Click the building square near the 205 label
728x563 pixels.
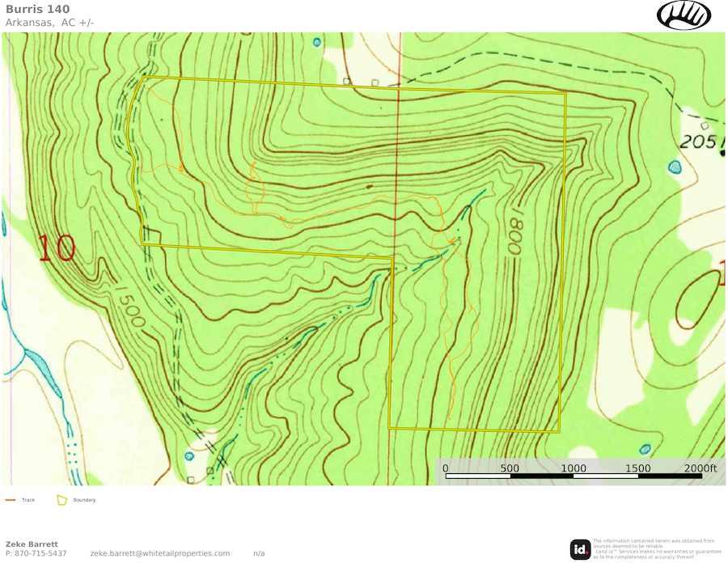click(x=704, y=126)
